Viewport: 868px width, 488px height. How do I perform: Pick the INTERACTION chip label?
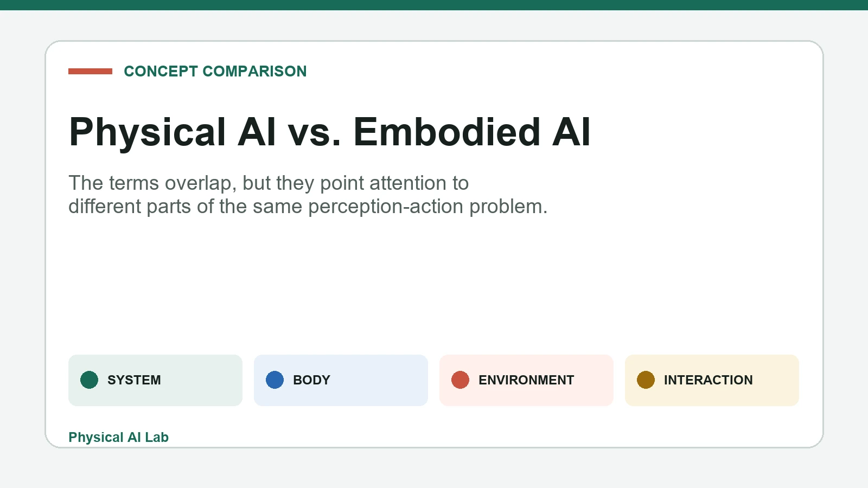coord(708,380)
